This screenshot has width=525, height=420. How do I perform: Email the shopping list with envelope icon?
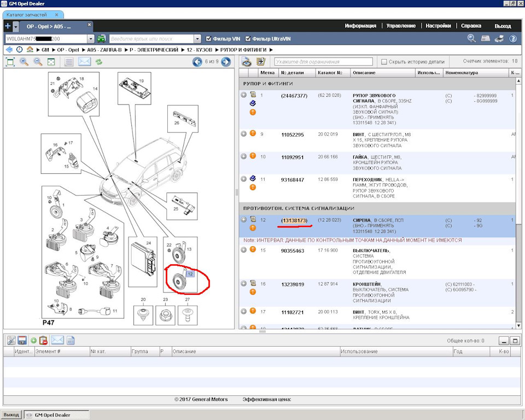point(57,340)
